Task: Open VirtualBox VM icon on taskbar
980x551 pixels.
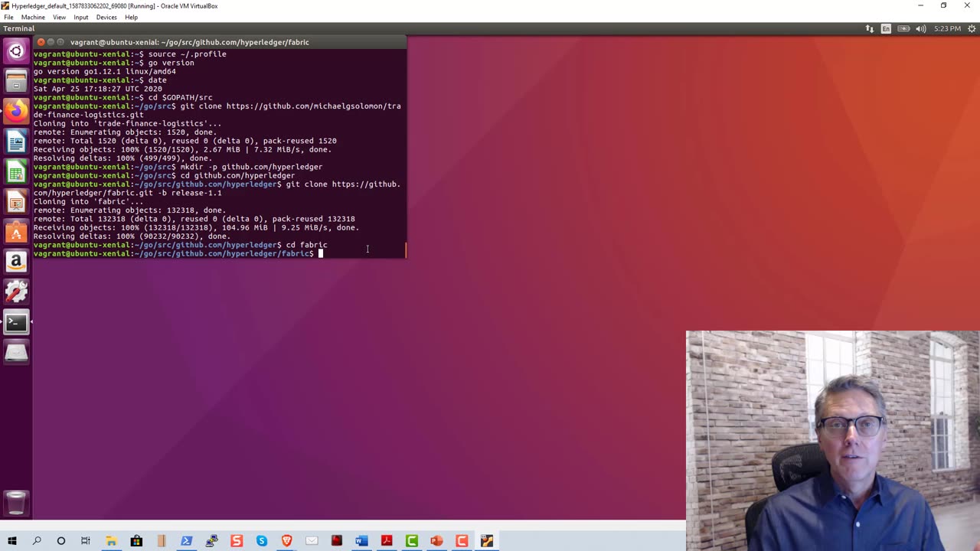Action: click(487, 541)
